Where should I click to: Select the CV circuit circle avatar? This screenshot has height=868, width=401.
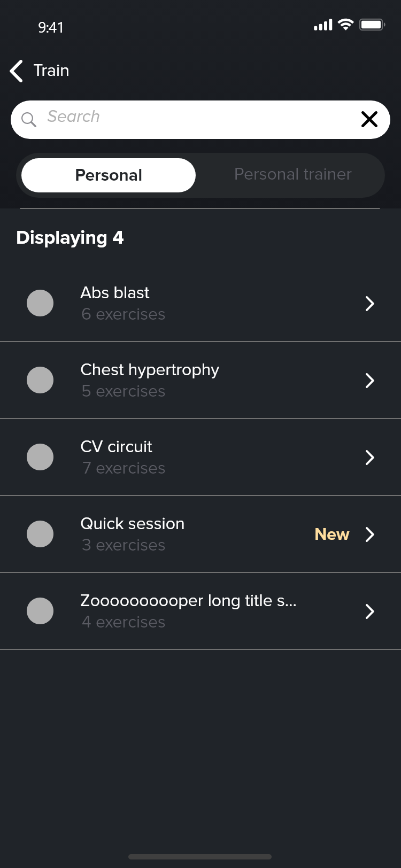coord(40,457)
